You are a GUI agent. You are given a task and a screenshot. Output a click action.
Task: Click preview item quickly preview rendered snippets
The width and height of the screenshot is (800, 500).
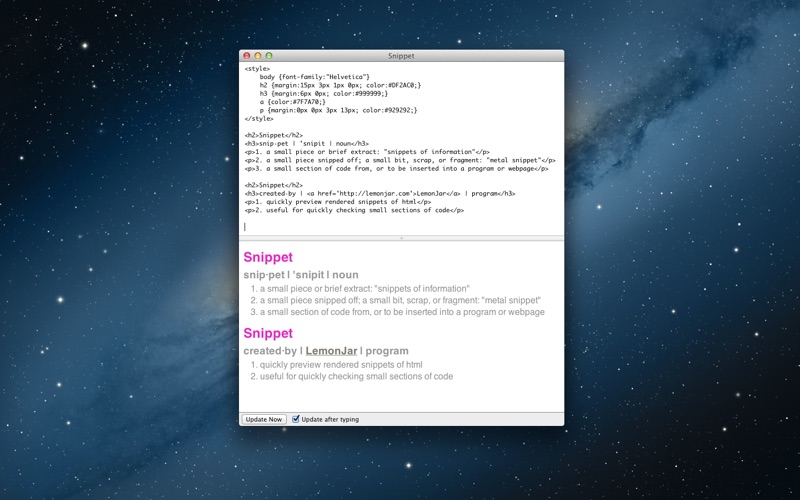click(x=336, y=365)
